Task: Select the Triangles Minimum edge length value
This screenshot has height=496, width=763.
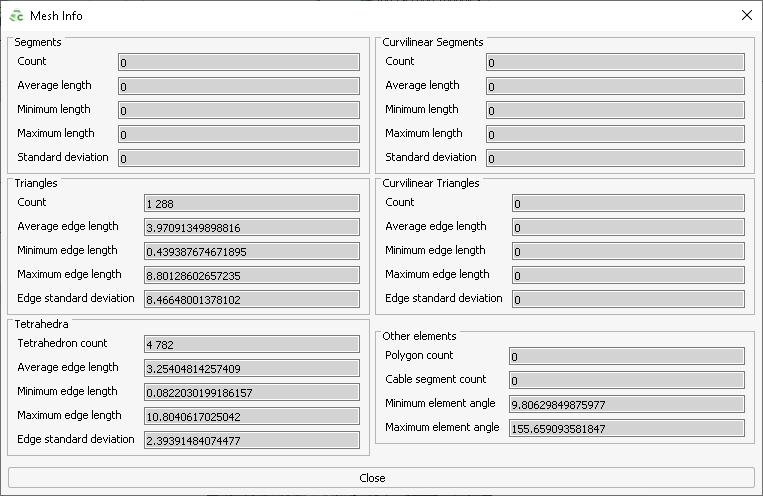Action: point(251,252)
